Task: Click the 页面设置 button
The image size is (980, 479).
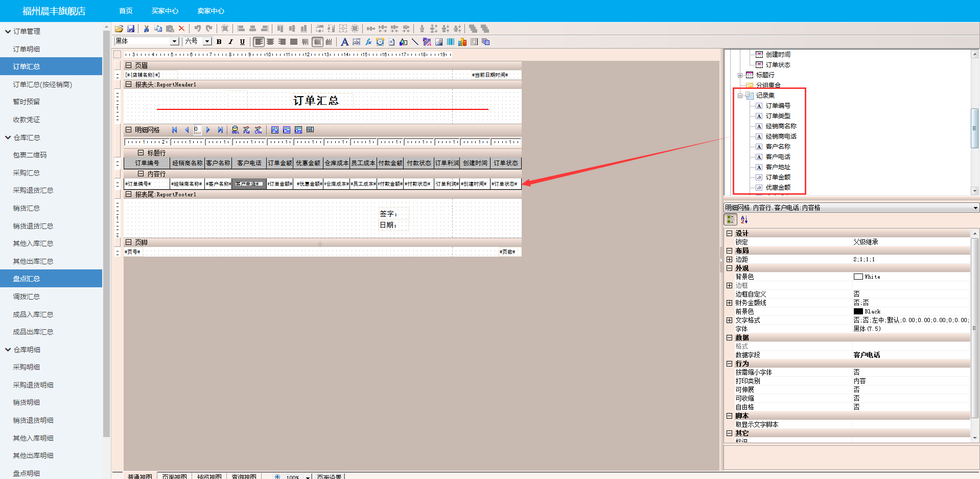Action: [329, 476]
